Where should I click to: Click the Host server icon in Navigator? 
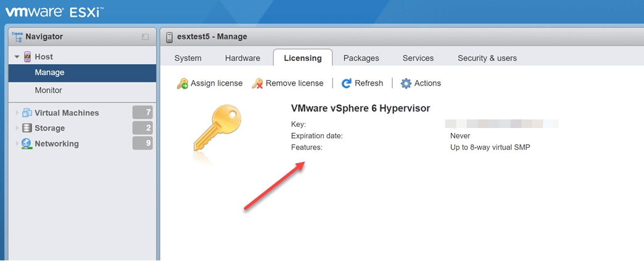point(27,57)
